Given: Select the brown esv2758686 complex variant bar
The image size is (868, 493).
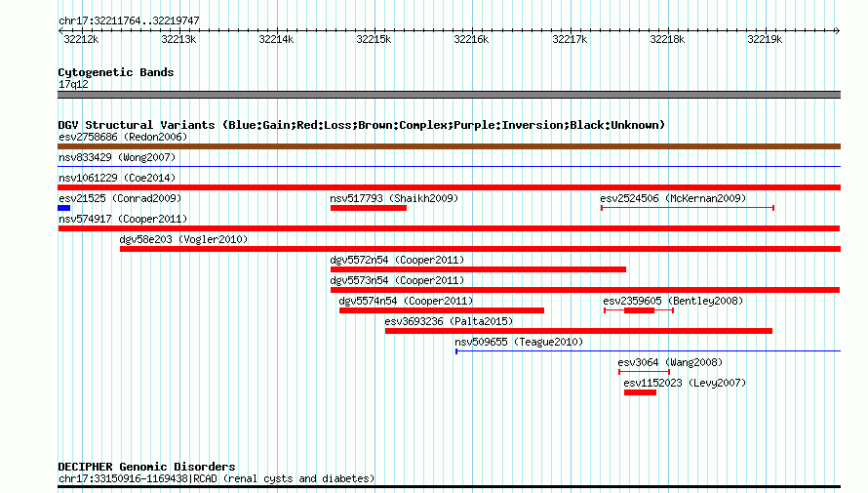Looking at the screenshot, I should [x=449, y=146].
